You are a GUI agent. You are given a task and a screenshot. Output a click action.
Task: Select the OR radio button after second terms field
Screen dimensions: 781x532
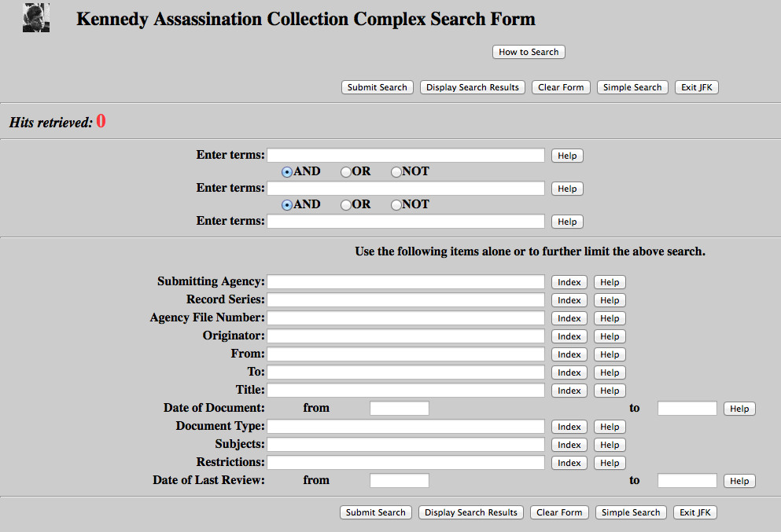tap(346, 204)
